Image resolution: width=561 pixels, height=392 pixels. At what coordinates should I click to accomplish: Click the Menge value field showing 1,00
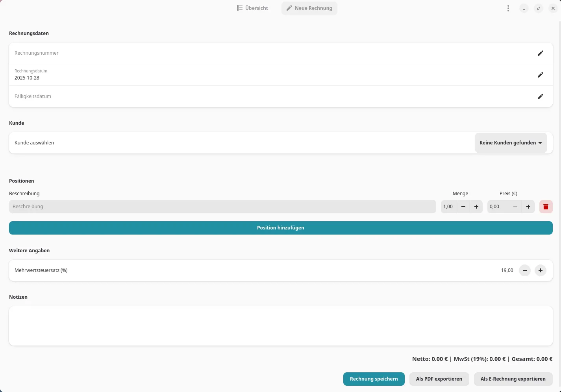pos(448,207)
